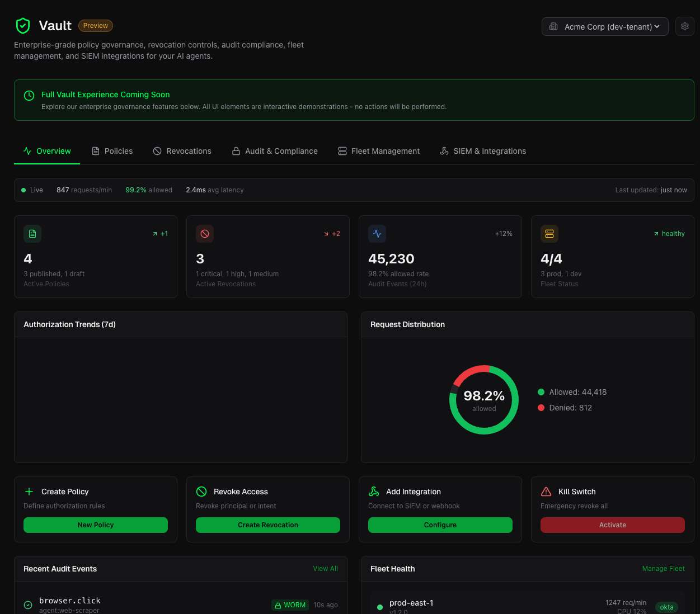Click the Add Integration webhook icon
Image resolution: width=700 pixels, height=614 pixels.
374,492
